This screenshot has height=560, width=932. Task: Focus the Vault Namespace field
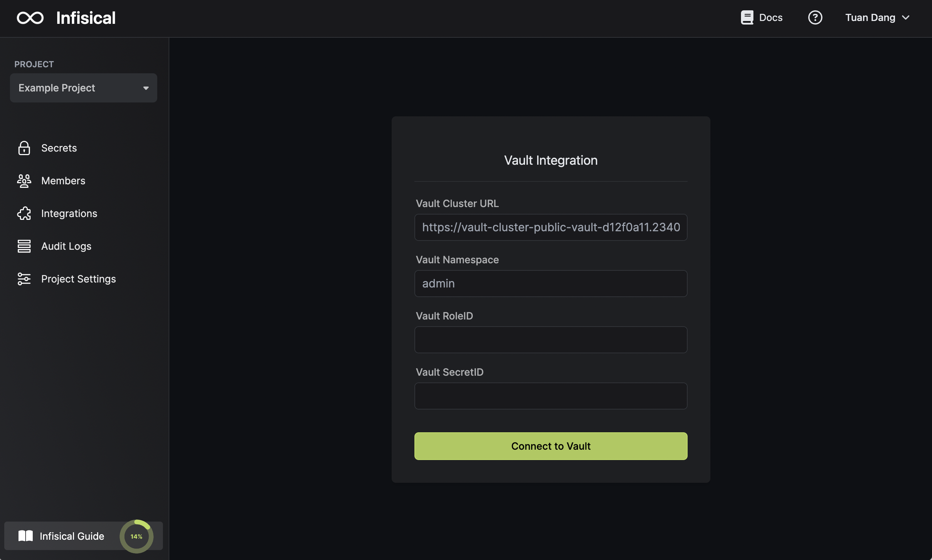pyautogui.click(x=551, y=284)
